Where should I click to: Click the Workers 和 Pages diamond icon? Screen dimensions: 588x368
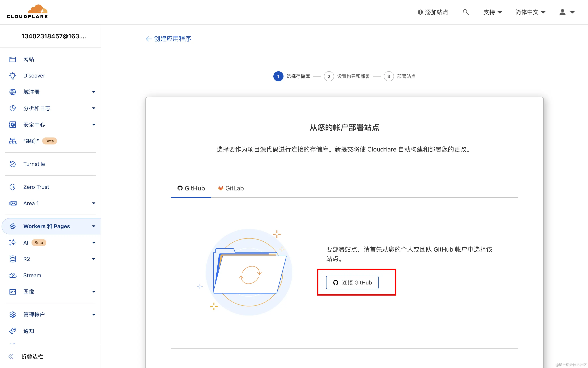tap(13, 226)
